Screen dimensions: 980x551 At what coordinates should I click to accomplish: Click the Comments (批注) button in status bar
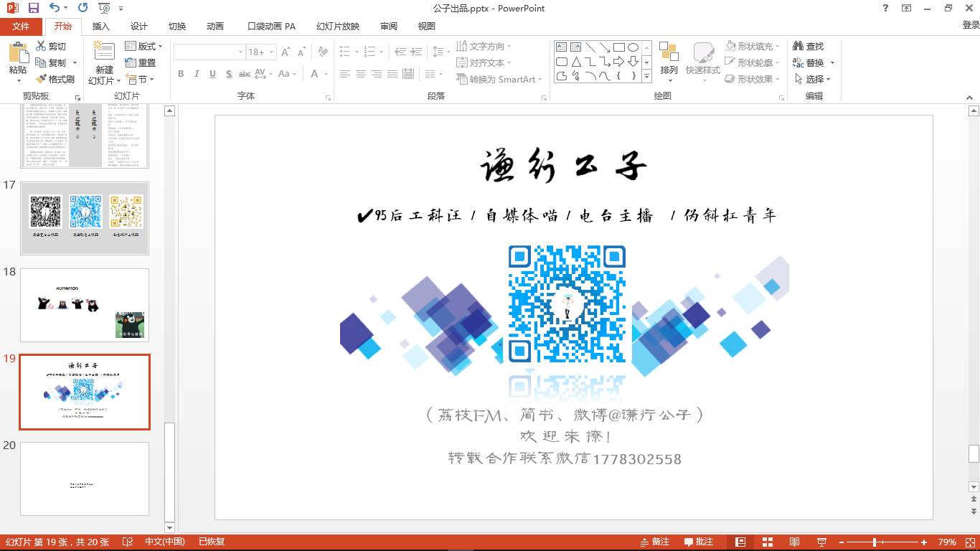[x=699, y=542]
